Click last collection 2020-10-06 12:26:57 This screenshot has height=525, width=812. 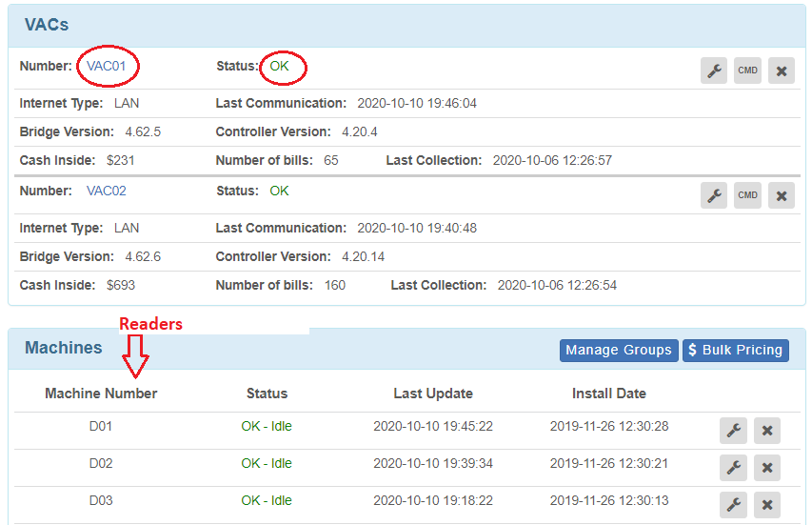pos(552,160)
